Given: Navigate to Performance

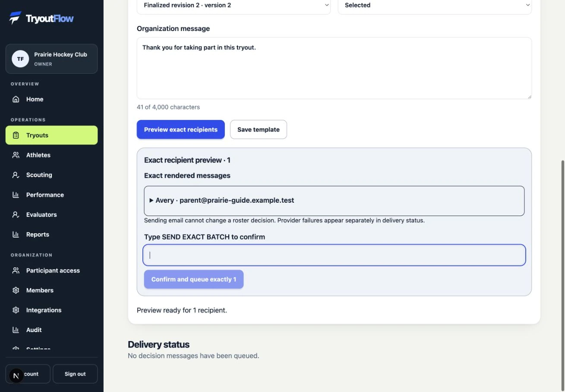Looking at the screenshot, I should tap(51, 195).
